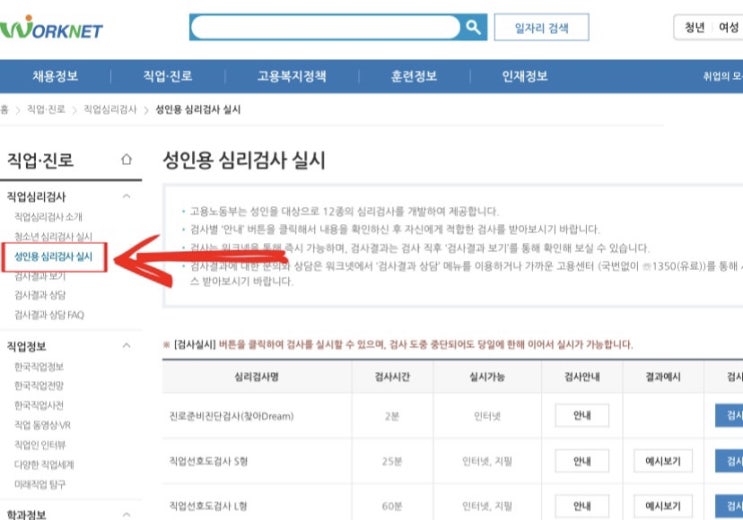Click 직업·진로 breadcrumb link

(46, 109)
